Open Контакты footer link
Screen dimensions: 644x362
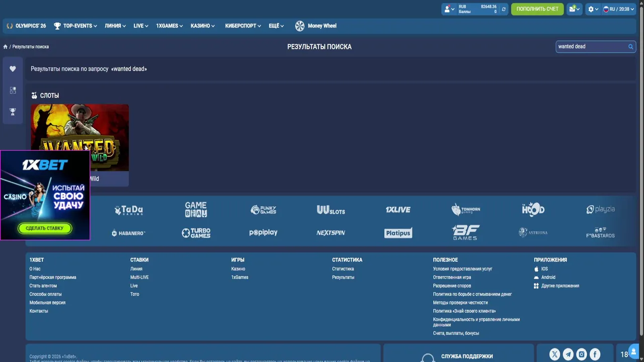click(39, 311)
